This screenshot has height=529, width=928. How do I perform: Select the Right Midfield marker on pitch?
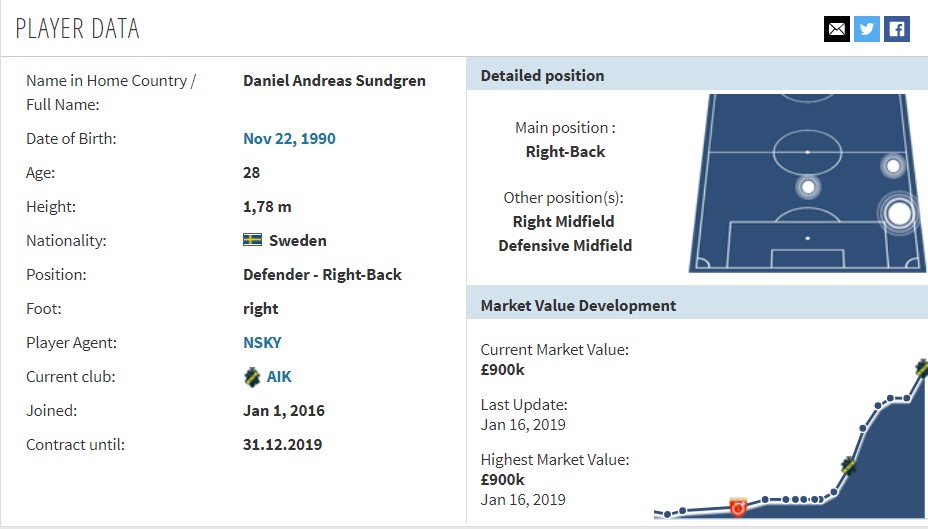click(892, 166)
